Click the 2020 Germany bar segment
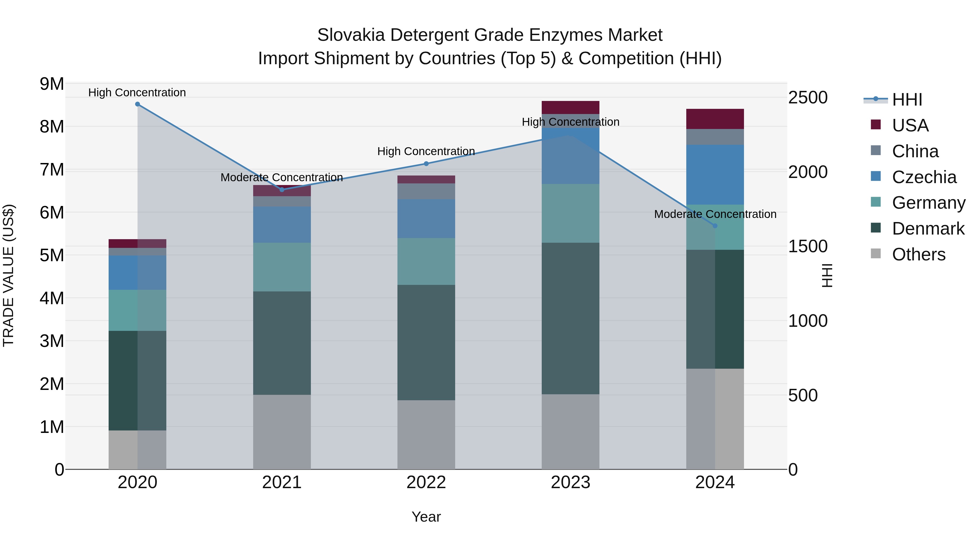The height and width of the screenshot is (551, 980). pos(138,311)
